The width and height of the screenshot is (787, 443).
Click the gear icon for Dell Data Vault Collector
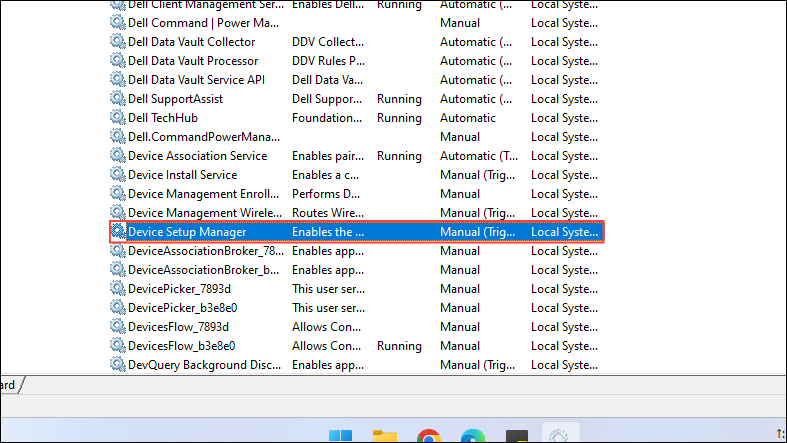pos(117,42)
